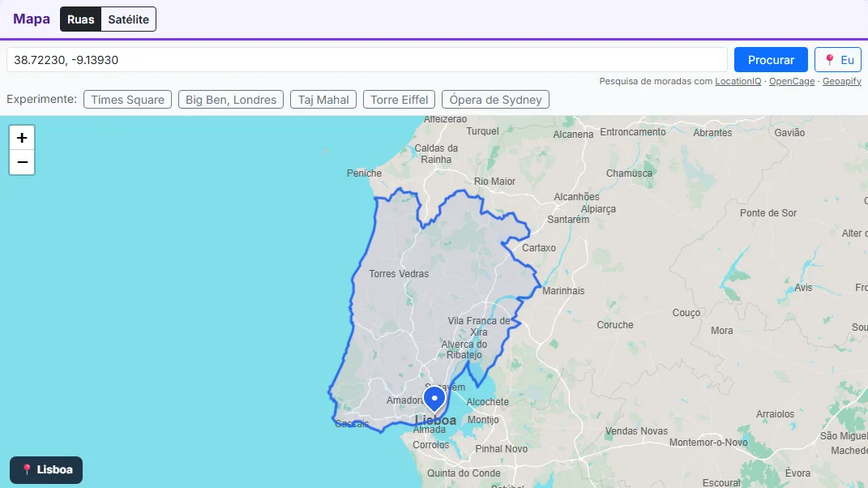
Task: Click the Mapa title
Action: [x=32, y=19]
